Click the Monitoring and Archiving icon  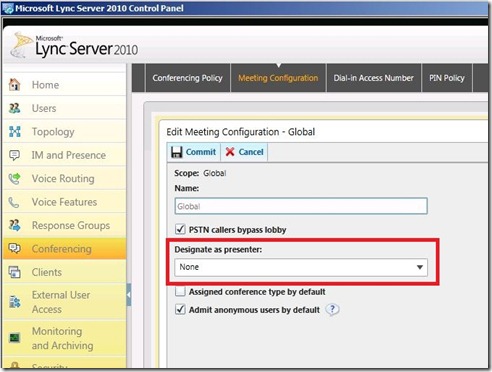14,338
